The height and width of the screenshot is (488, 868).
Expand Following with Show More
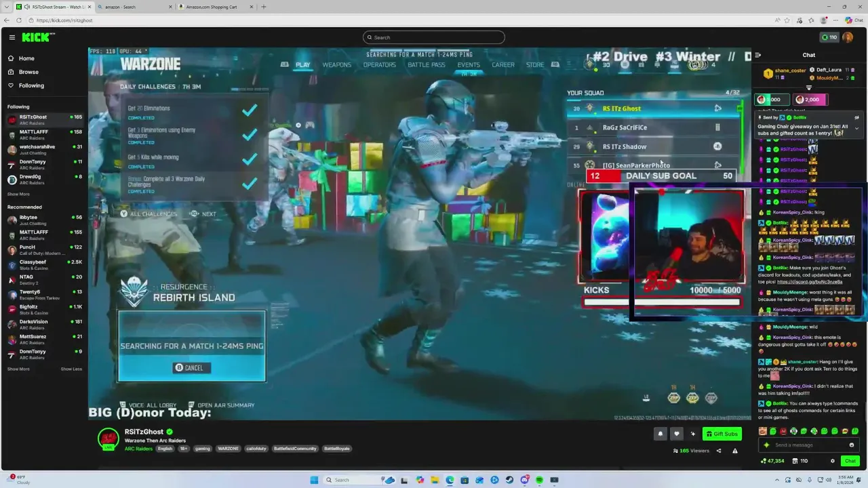[x=18, y=194]
